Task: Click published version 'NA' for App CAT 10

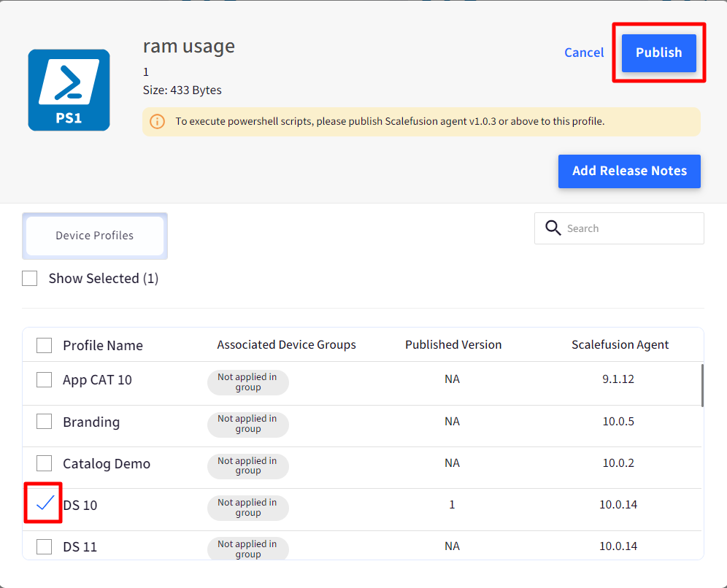Action: [452, 379]
